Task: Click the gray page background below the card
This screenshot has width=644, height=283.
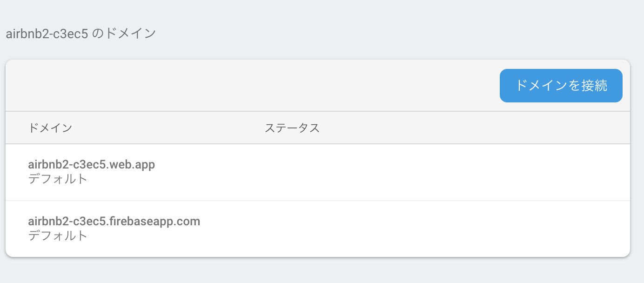Action: (316, 271)
